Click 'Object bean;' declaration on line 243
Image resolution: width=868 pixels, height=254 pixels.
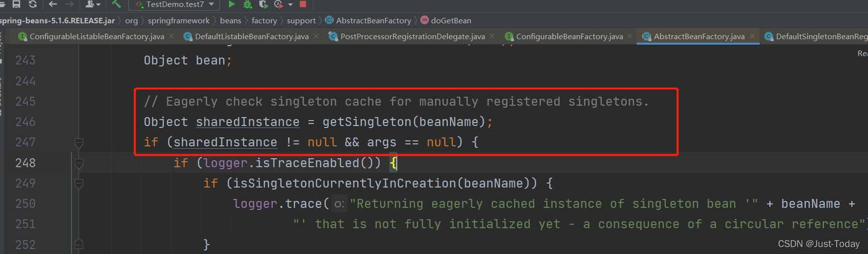(x=188, y=61)
